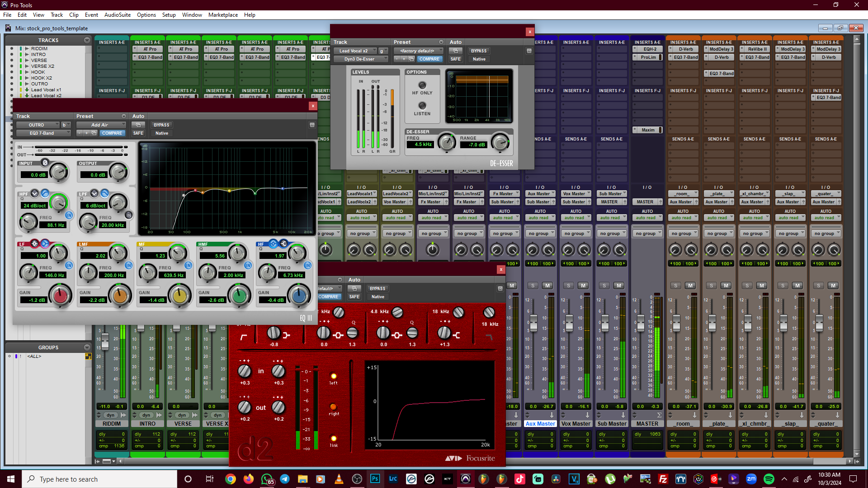
Task: Click COMPARE button in EQ3 plugin
Action: coord(112,133)
